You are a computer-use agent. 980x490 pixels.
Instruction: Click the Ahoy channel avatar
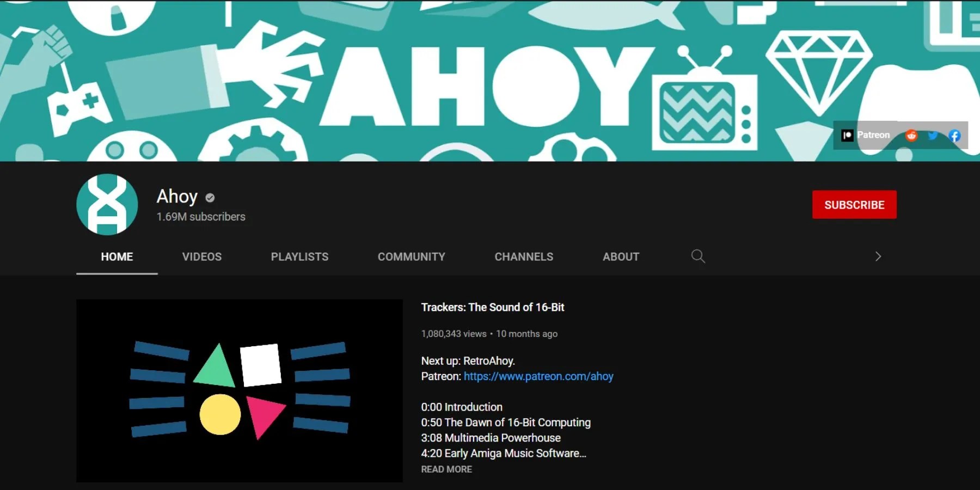pos(107,205)
